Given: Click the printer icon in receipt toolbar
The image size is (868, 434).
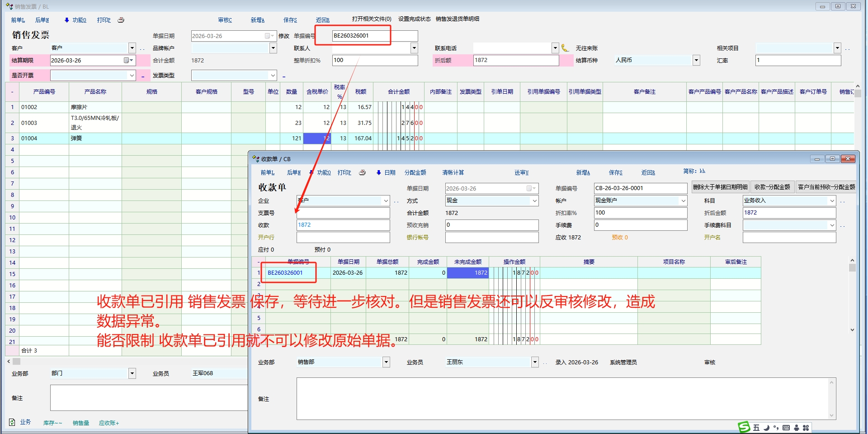Looking at the screenshot, I should 362,172.
